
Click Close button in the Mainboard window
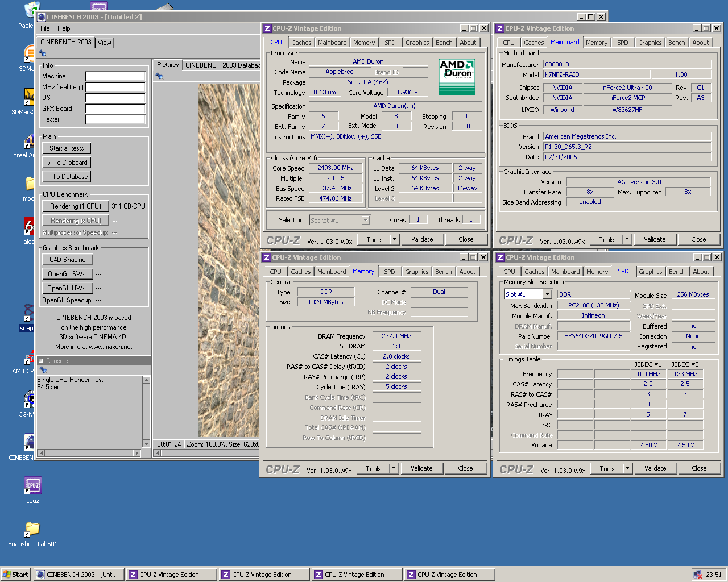698,239
